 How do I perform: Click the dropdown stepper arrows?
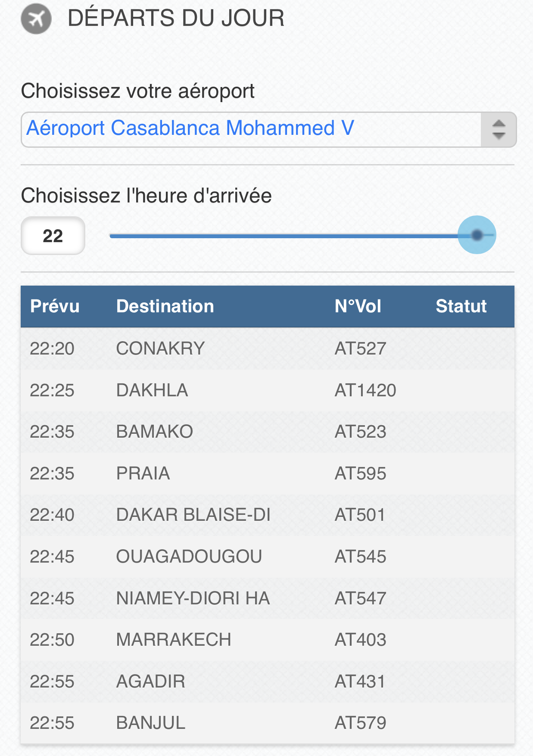[x=499, y=129]
